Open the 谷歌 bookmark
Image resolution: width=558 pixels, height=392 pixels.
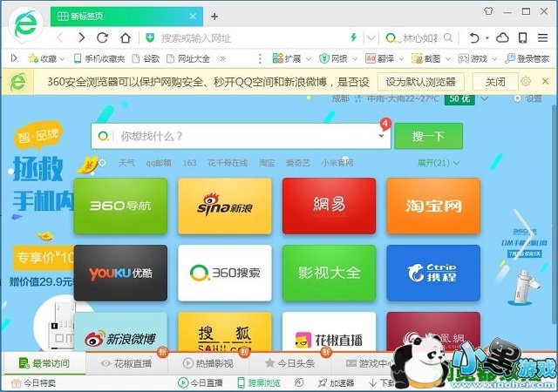(146, 58)
